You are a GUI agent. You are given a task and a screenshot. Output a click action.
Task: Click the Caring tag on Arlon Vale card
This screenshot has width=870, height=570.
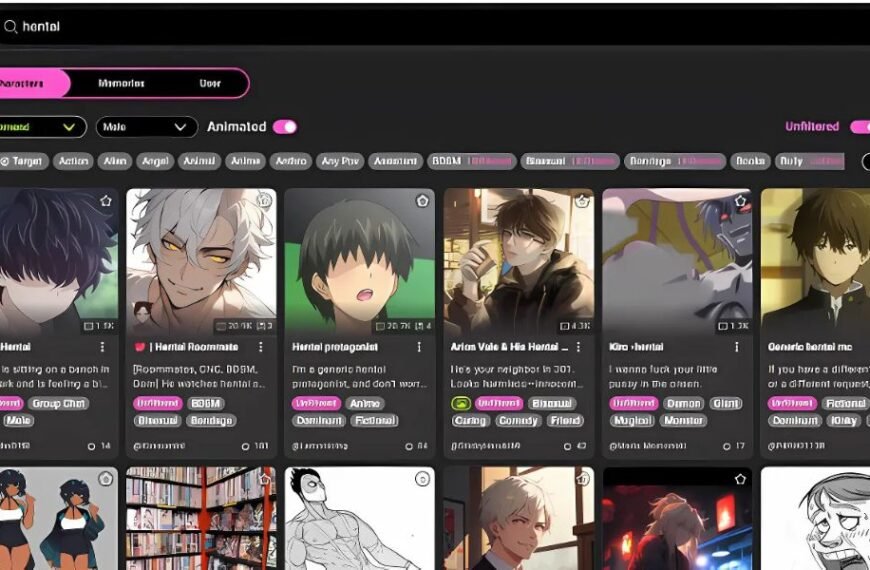[x=469, y=421]
